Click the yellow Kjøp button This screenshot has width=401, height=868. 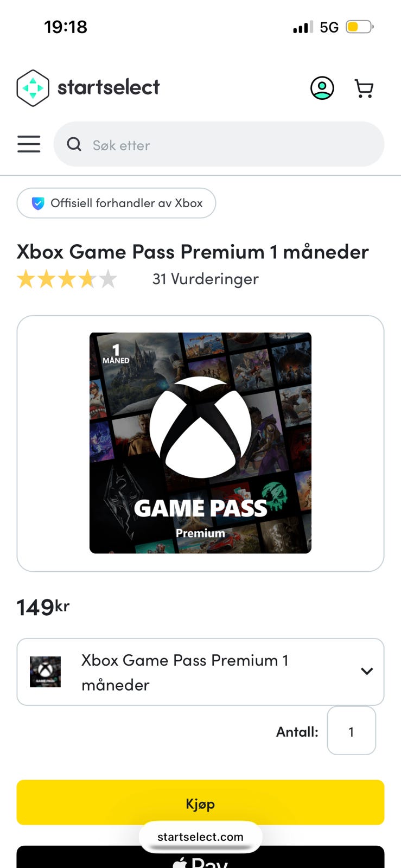(200, 802)
